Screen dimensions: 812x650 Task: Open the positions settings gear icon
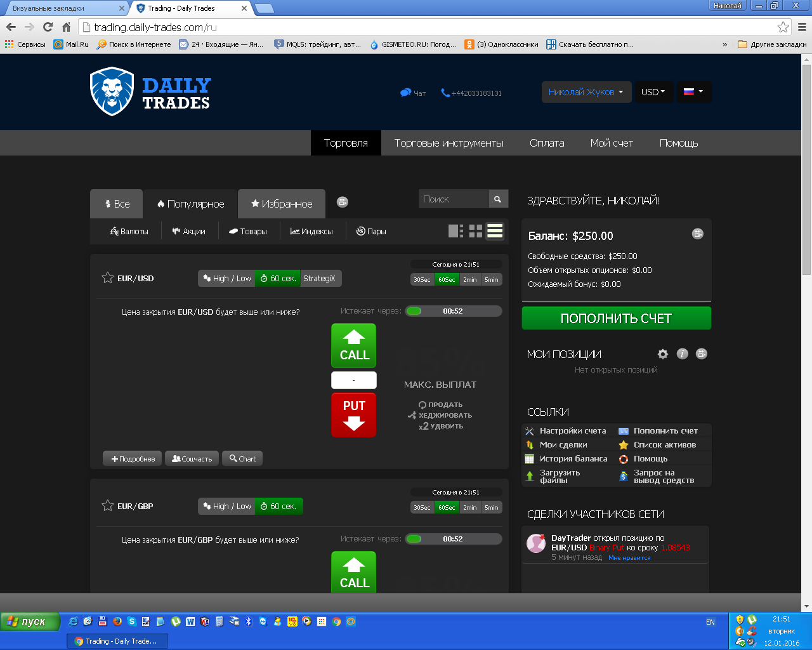coord(663,354)
